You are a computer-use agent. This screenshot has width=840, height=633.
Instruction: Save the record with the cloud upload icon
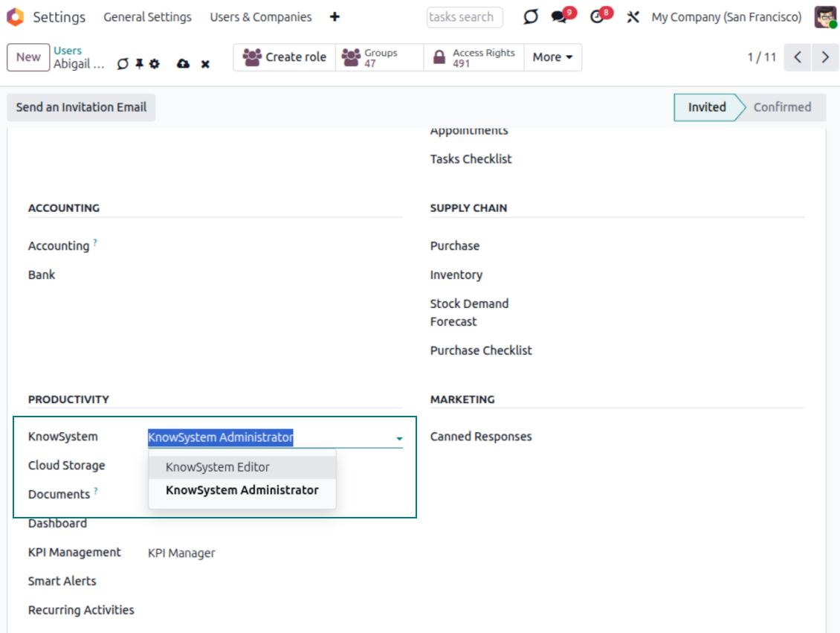[183, 64]
